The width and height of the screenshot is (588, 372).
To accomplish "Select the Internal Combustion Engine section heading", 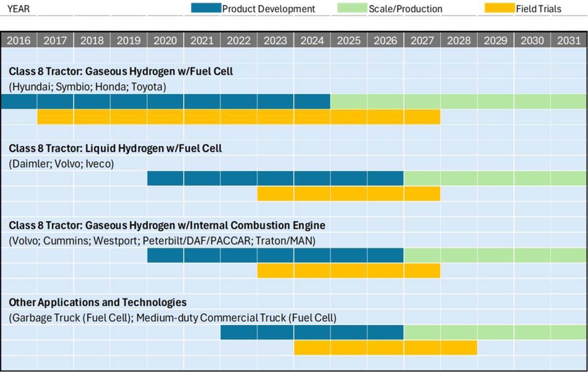I will pos(167,225).
